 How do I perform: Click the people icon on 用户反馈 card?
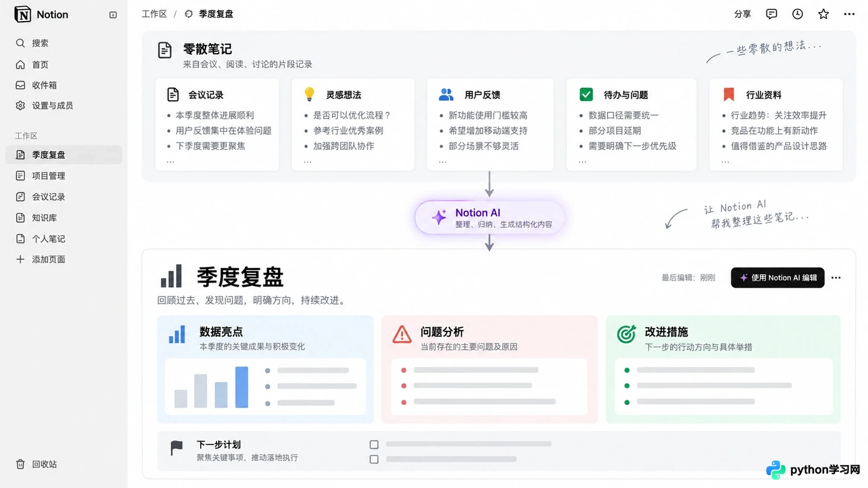446,95
